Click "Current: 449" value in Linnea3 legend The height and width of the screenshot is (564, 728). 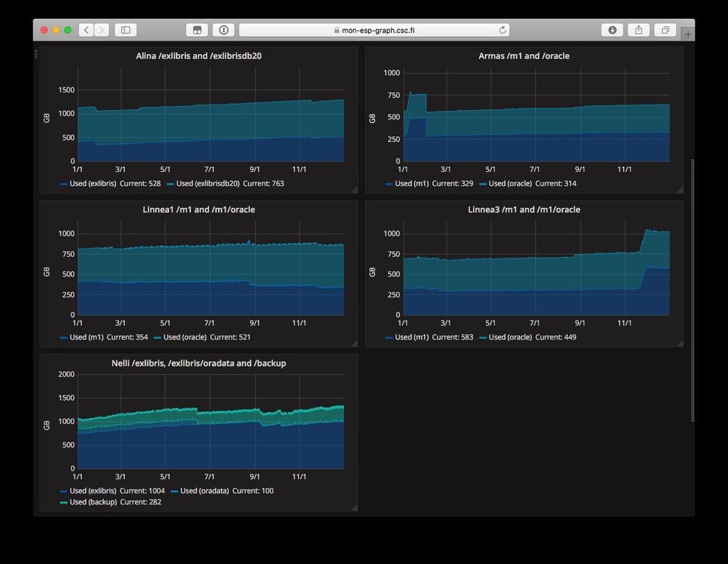[x=556, y=337]
